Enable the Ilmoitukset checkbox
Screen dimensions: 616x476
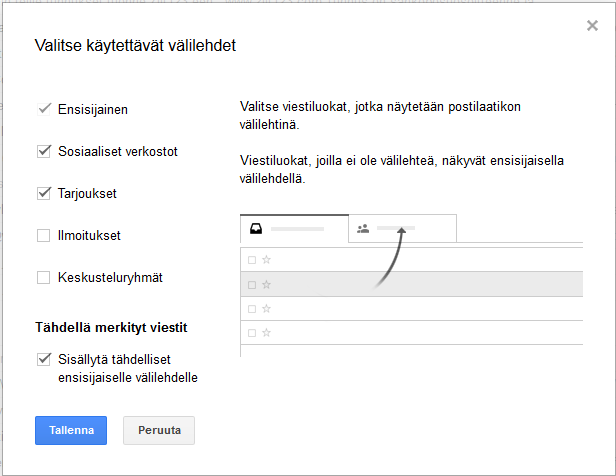[x=43, y=236]
